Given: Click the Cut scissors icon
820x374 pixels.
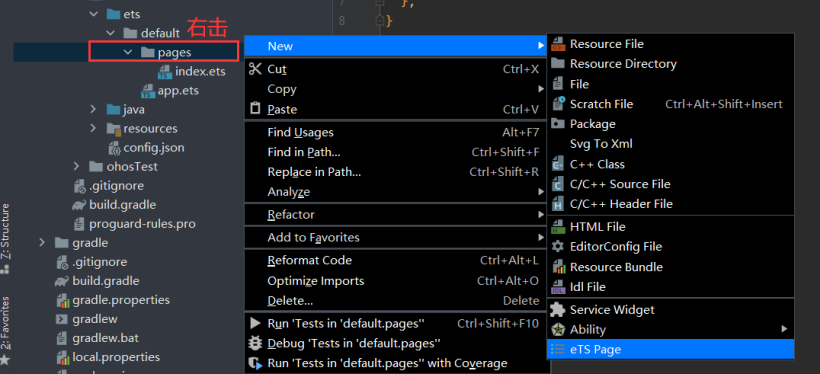Looking at the screenshot, I should [x=255, y=69].
